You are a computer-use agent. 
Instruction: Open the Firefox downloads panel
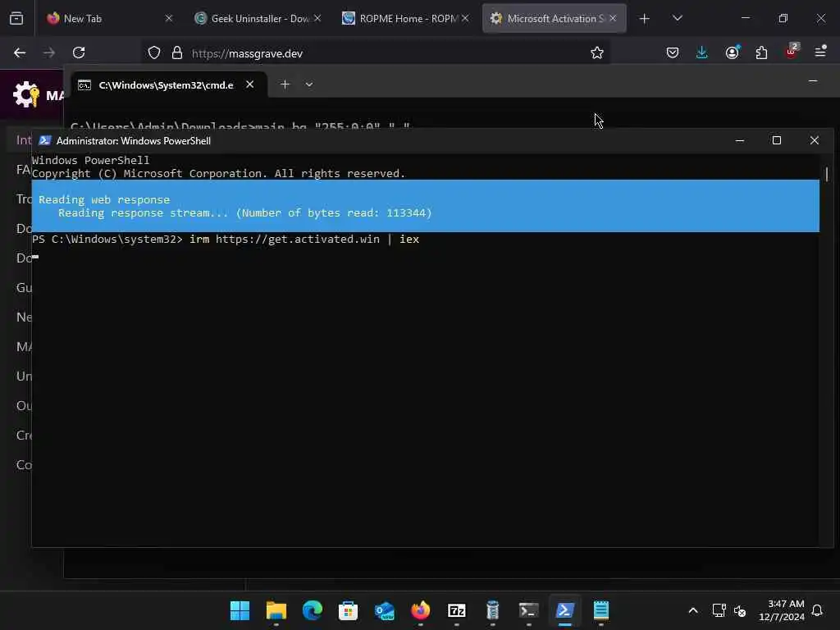tap(702, 52)
